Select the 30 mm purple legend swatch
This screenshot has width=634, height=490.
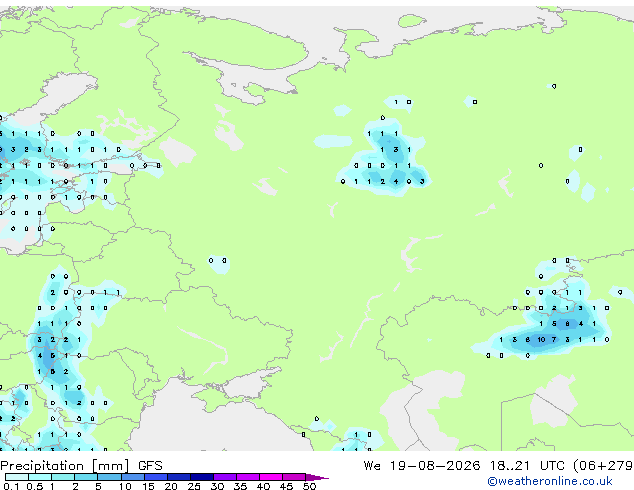(225, 477)
